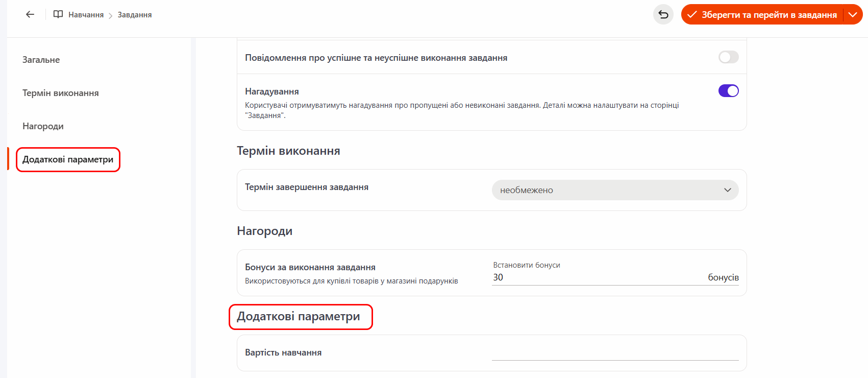The width and height of the screenshot is (868, 378).
Task: Open Навчання breadcrumb link
Action: click(86, 15)
